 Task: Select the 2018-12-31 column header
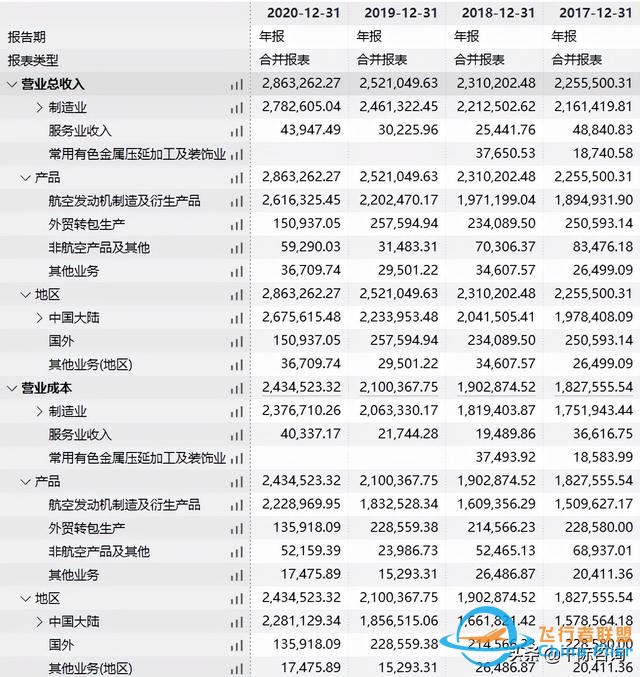(x=498, y=13)
